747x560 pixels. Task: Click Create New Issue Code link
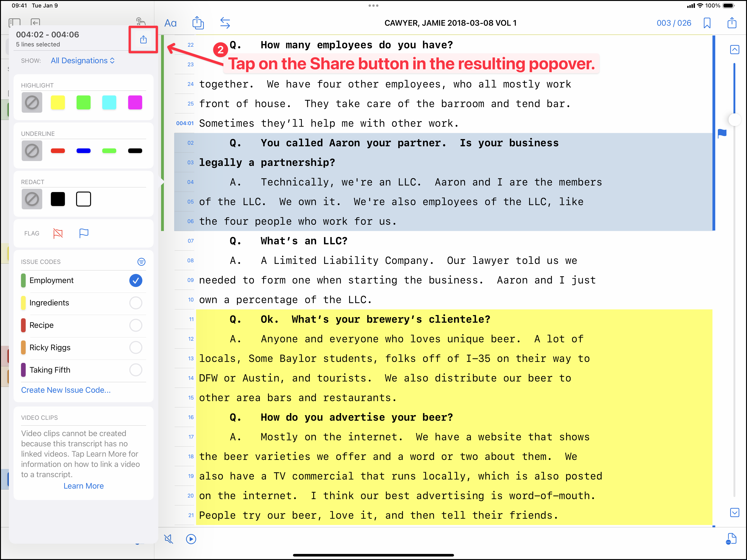(x=66, y=390)
